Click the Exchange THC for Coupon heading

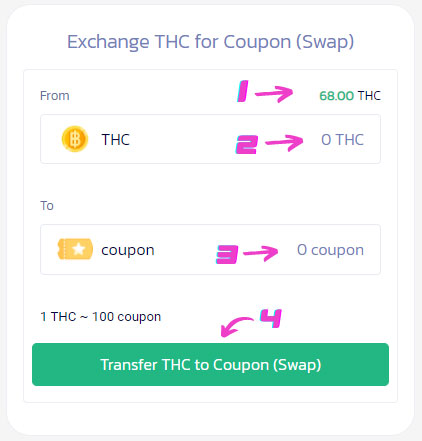(211, 42)
